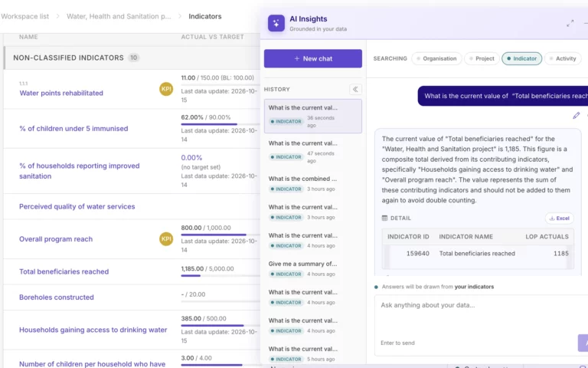
Task: Click the AI Insights sparkle icon
Action: click(276, 23)
